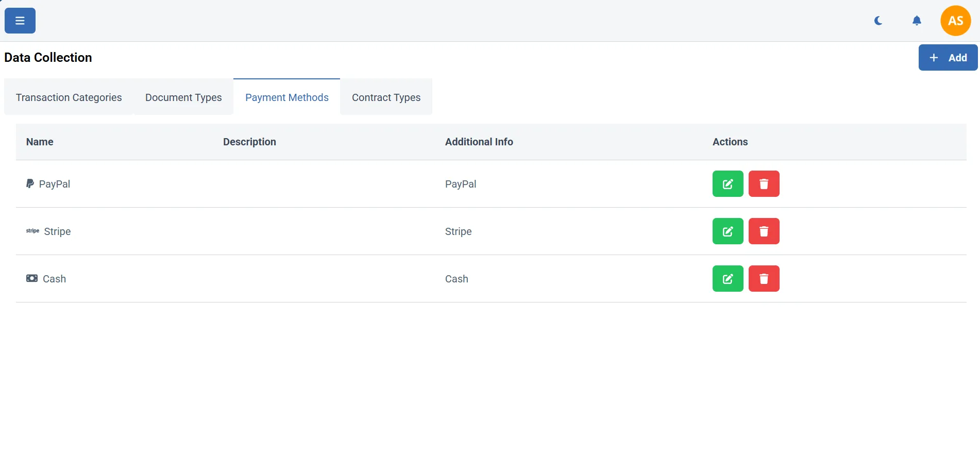Click the PayPal brand icon

(x=30, y=183)
